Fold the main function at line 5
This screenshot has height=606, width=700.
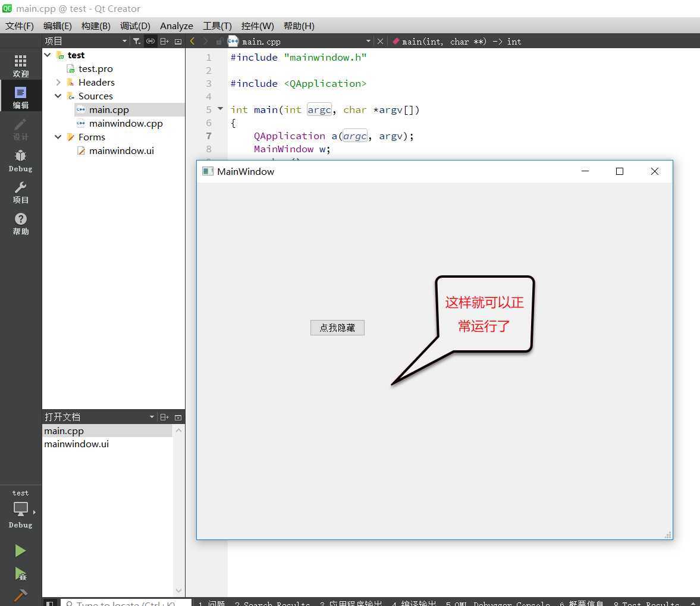pos(220,108)
